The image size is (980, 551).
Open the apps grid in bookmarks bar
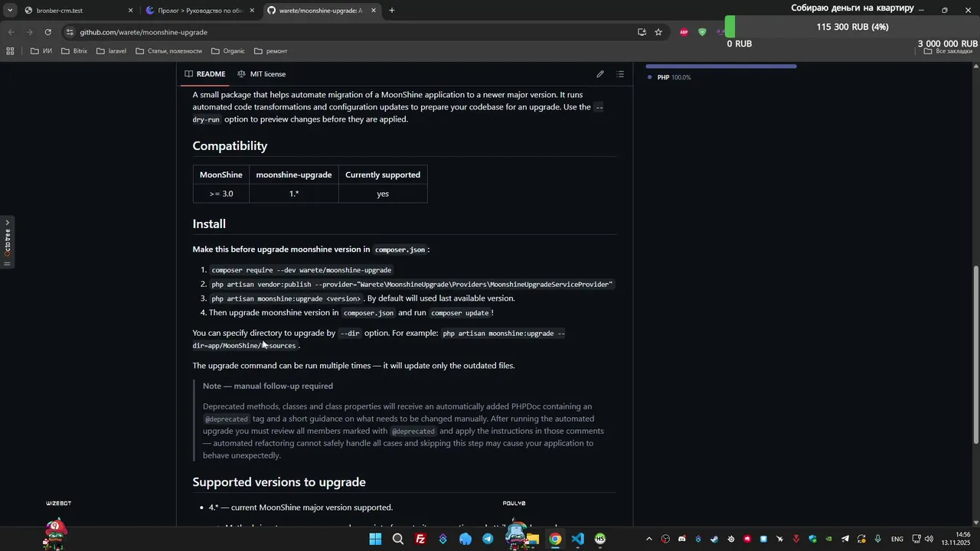10,51
